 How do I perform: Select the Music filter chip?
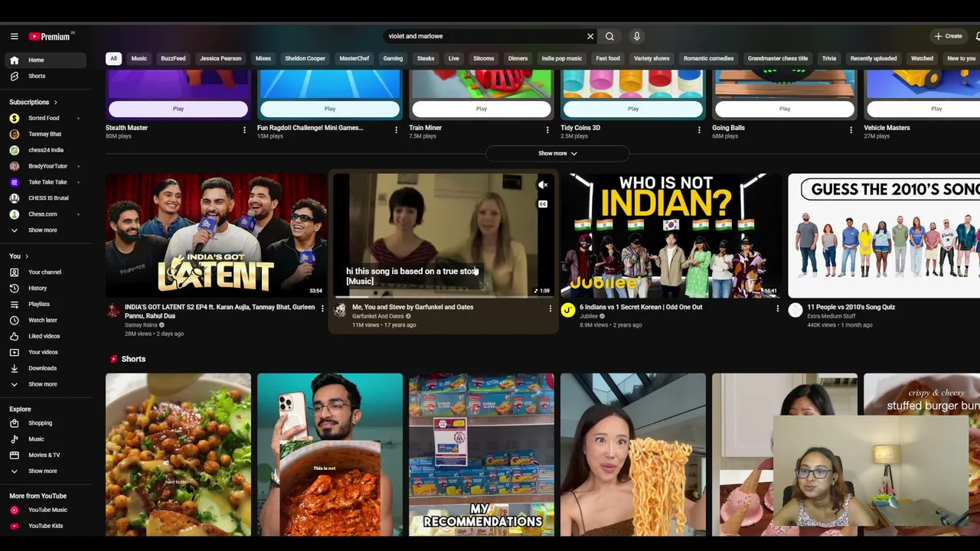point(139,58)
